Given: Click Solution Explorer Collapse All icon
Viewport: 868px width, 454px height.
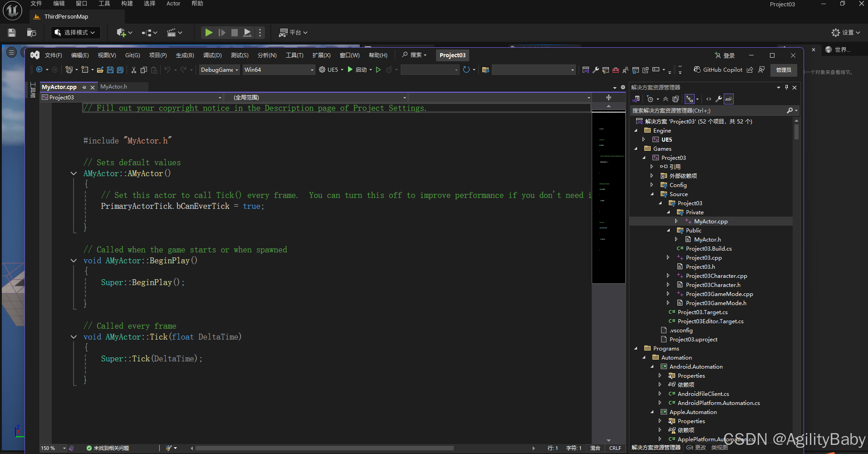Looking at the screenshot, I should point(666,99).
